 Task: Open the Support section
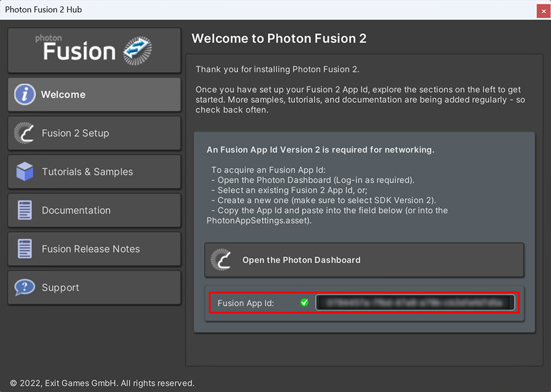click(x=94, y=287)
